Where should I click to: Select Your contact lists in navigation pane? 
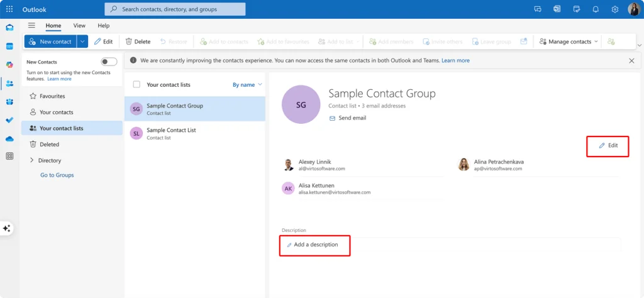72,128
